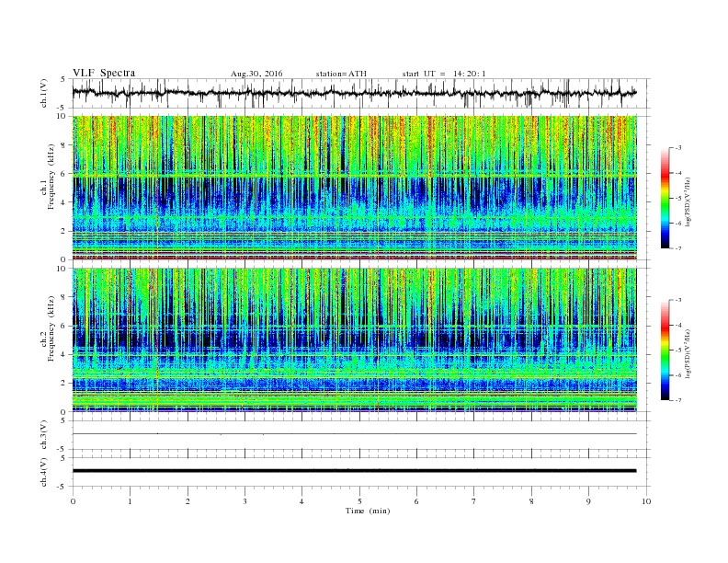728x563 pixels.
Task: Click the ch.2 spectrogram colorbar
Action: [665, 350]
